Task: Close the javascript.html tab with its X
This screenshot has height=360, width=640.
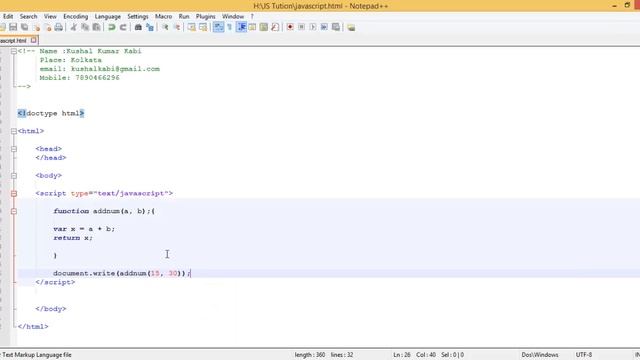Action: (x=34, y=40)
